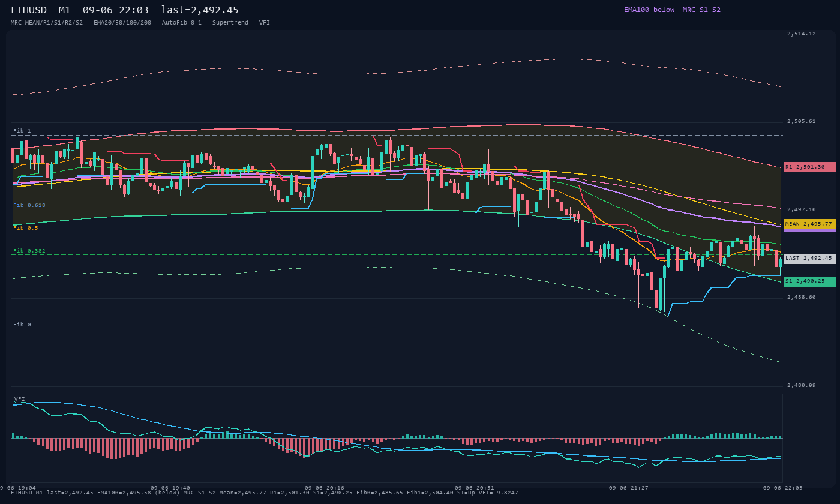Click the 2,505.61 price axis label
The width and height of the screenshot is (840, 504).
coord(802,122)
